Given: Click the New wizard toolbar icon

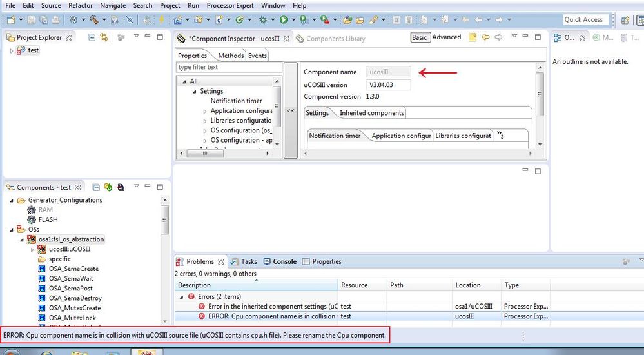Looking at the screenshot, I should (x=12, y=19).
